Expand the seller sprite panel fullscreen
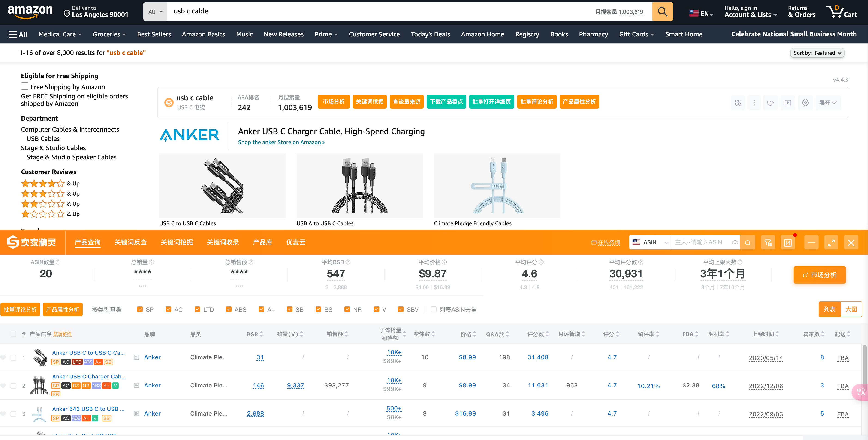The width and height of the screenshot is (868, 440). (x=831, y=242)
